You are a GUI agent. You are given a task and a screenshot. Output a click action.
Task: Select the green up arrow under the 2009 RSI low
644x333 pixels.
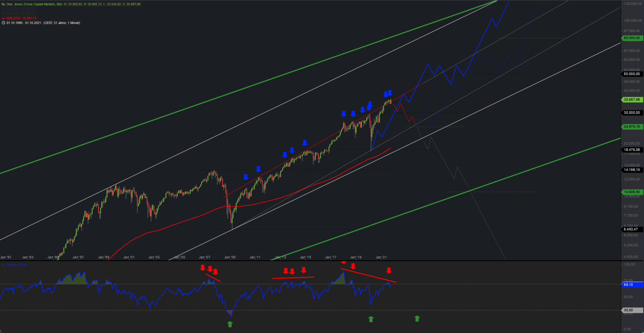230,324
